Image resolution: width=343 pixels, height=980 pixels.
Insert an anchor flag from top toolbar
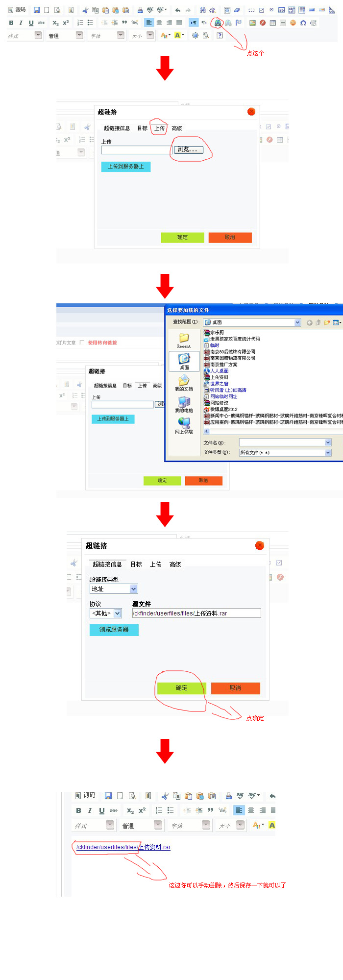click(x=239, y=23)
